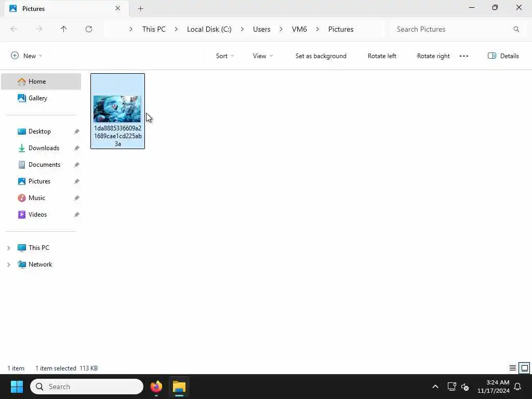Click chevron after VM6 in breadcrumb
The width and height of the screenshot is (532, 399).
(x=317, y=29)
